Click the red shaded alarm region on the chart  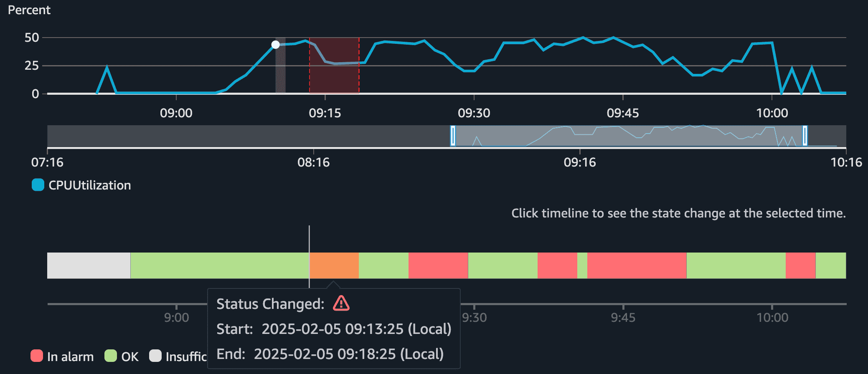(334, 66)
